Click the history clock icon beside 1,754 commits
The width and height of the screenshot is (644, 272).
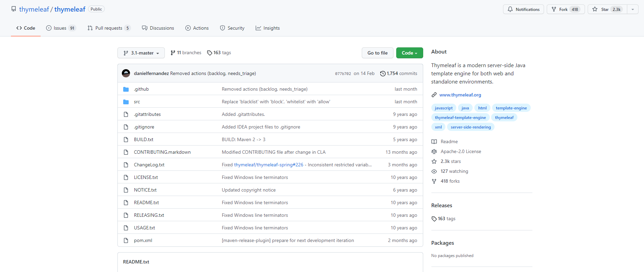click(383, 74)
